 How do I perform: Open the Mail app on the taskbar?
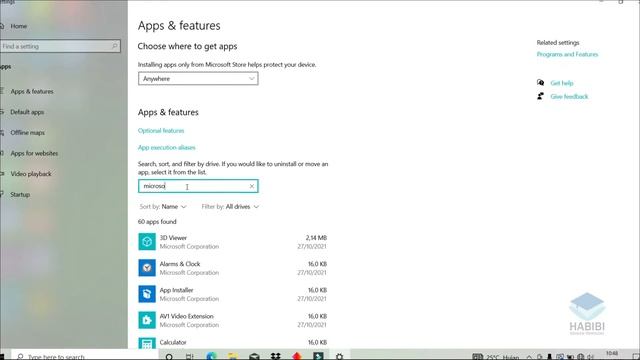click(x=254, y=356)
